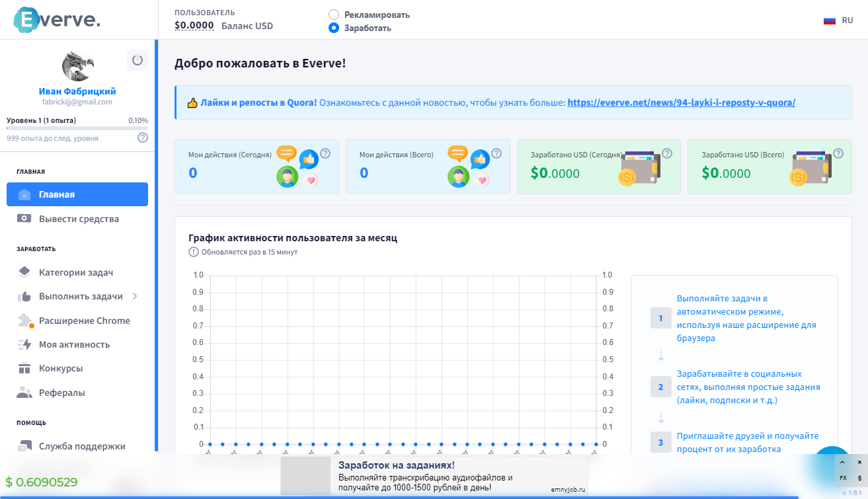
Task: Open Служба поддержки page
Action: pos(77,446)
